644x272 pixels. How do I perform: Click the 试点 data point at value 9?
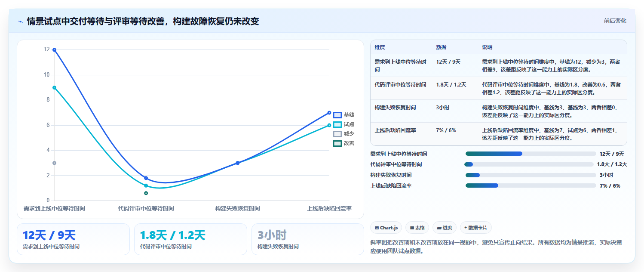[54, 87]
